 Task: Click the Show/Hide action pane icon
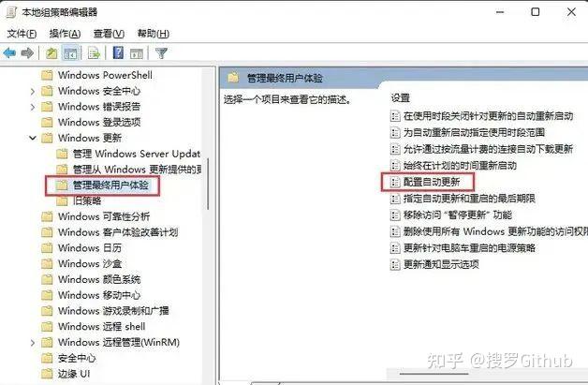(137, 53)
